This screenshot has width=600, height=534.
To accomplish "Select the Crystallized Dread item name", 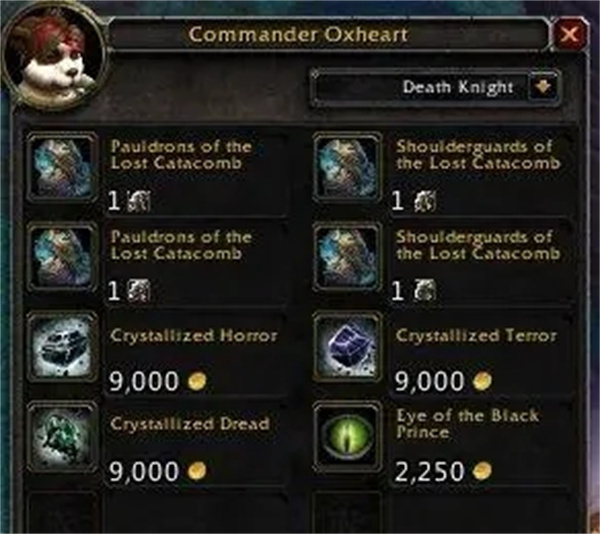I will (x=190, y=424).
